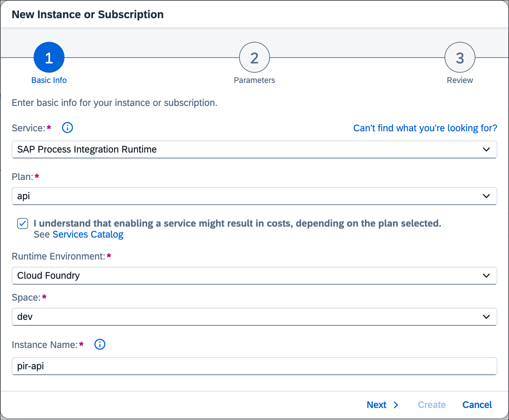This screenshot has height=420, width=509.
Task: Click the cost acknowledgment text label
Action: (237, 224)
